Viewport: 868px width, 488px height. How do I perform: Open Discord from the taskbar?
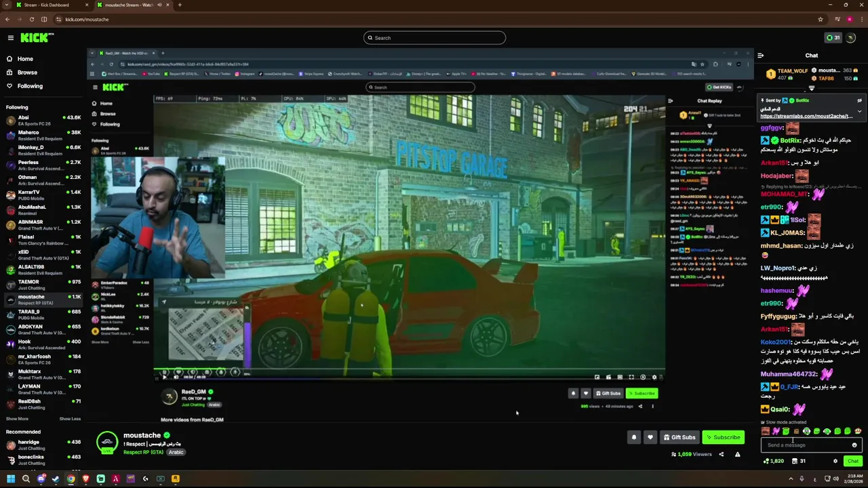coord(41,479)
